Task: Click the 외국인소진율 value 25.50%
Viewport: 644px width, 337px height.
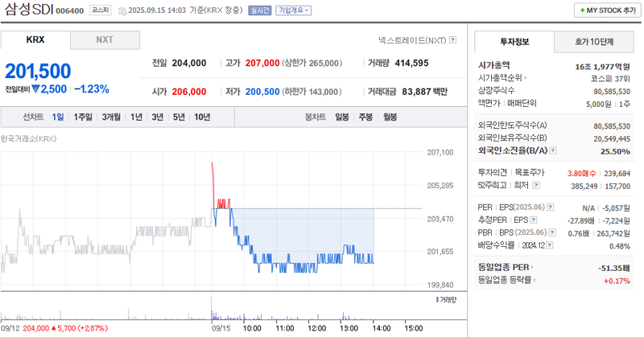Action: pyautogui.click(x=615, y=151)
